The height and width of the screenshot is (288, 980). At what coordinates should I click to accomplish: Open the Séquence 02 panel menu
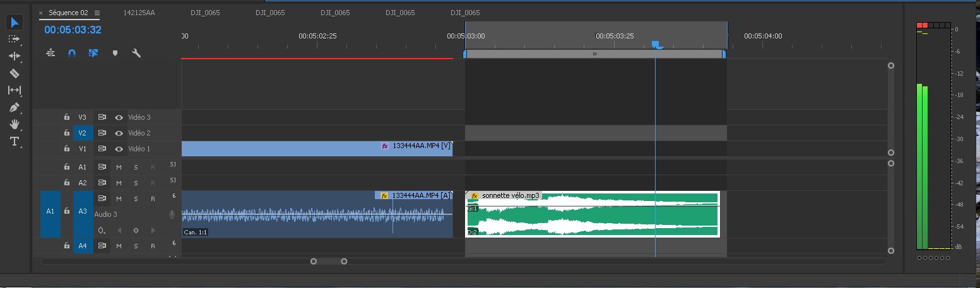click(x=97, y=13)
